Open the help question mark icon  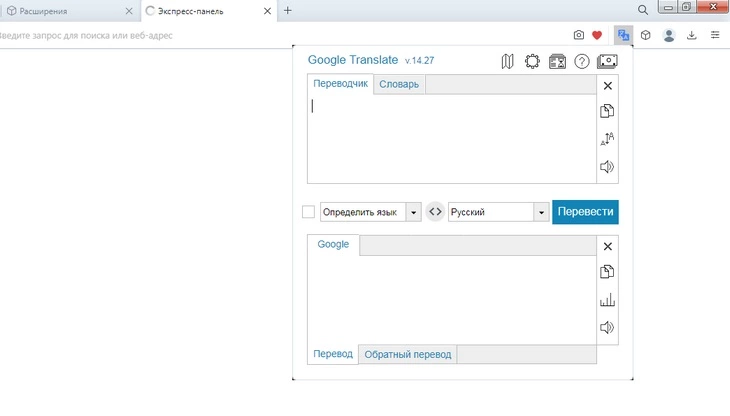[582, 61]
